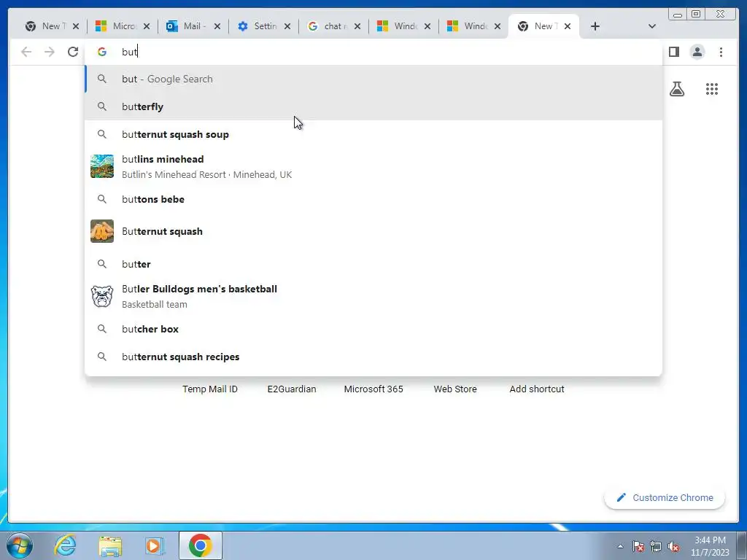Choose the 'butterfly' suggestion
Screen dimensions: 747x560
373,106
